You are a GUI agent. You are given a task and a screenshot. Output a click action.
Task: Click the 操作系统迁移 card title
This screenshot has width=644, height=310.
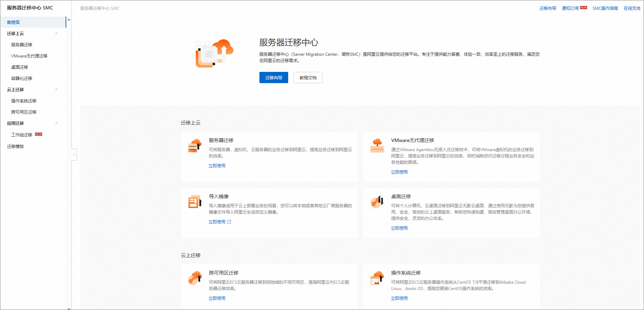click(406, 273)
